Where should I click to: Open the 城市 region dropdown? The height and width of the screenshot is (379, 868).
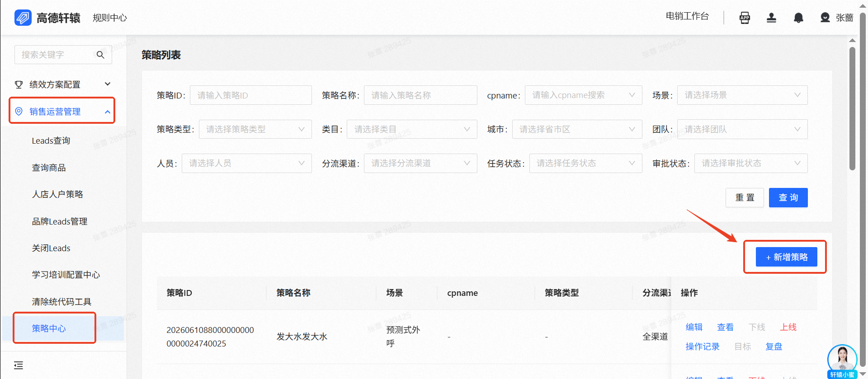click(577, 129)
